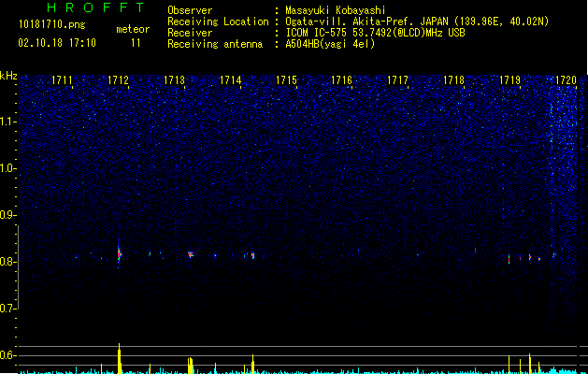Click the meteor label

coord(133,29)
